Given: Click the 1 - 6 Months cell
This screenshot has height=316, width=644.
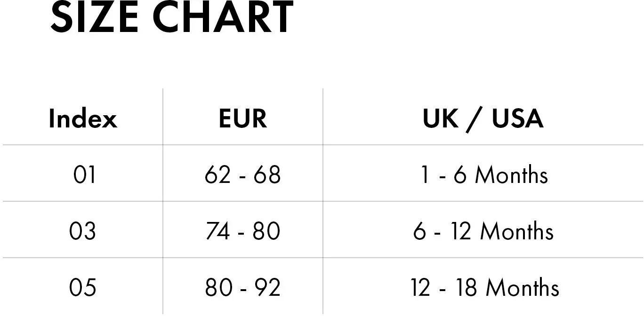Looking at the screenshot, I should (x=484, y=175).
